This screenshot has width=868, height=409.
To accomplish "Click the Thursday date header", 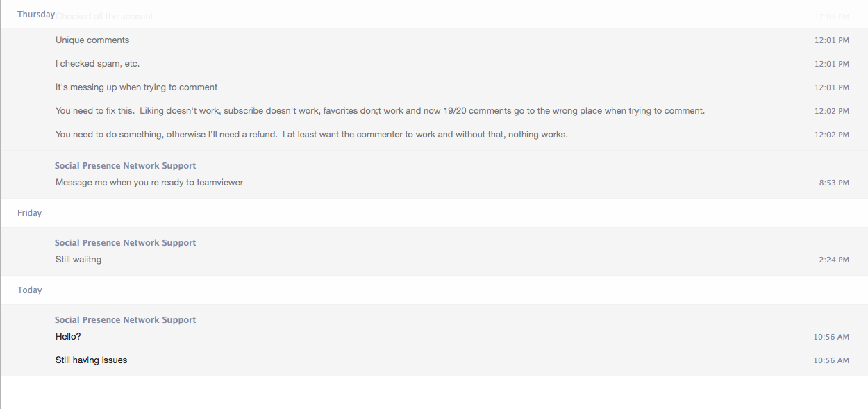I will click(x=36, y=15).
